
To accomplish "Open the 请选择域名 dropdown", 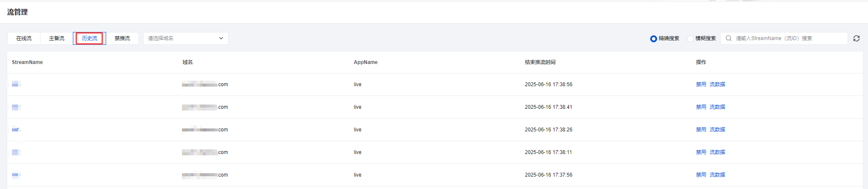I will (x=186, y=38).
